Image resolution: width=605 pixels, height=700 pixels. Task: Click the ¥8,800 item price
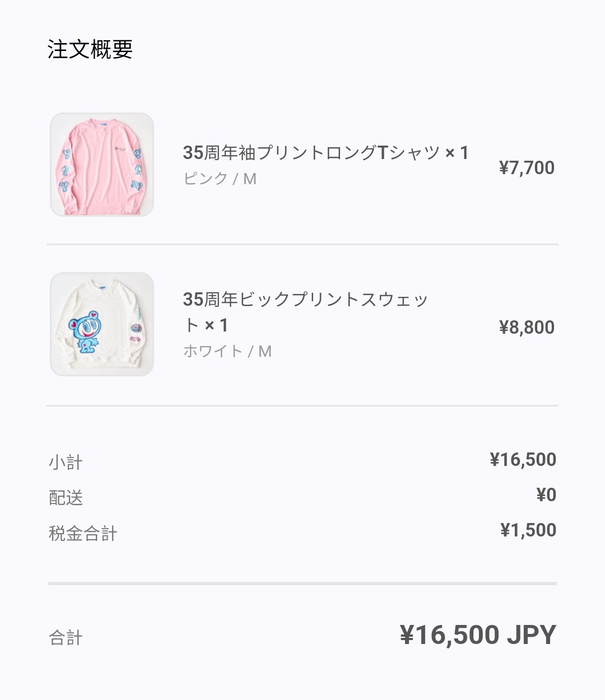click(x=527, y=327)
